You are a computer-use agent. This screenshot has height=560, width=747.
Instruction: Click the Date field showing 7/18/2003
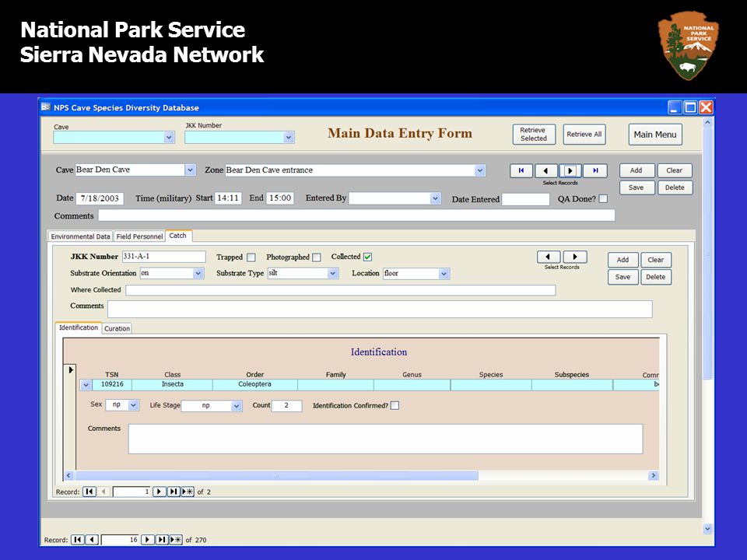click(100, 198)
